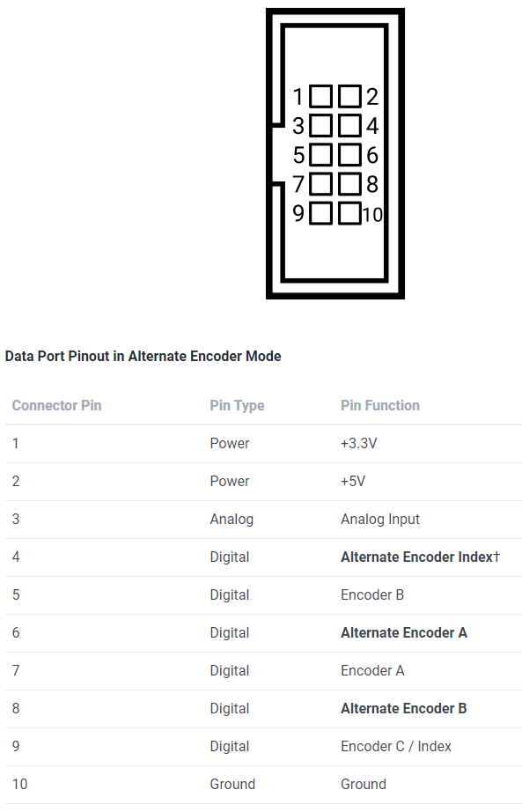This screenshot has height=812, width=522.
Task: Select pin 4 square in the diagram
Action: click(350, 125)
